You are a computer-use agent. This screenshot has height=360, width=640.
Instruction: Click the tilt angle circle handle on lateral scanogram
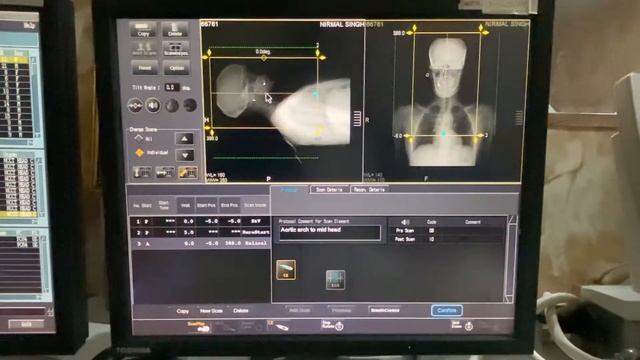coord(264,58)
